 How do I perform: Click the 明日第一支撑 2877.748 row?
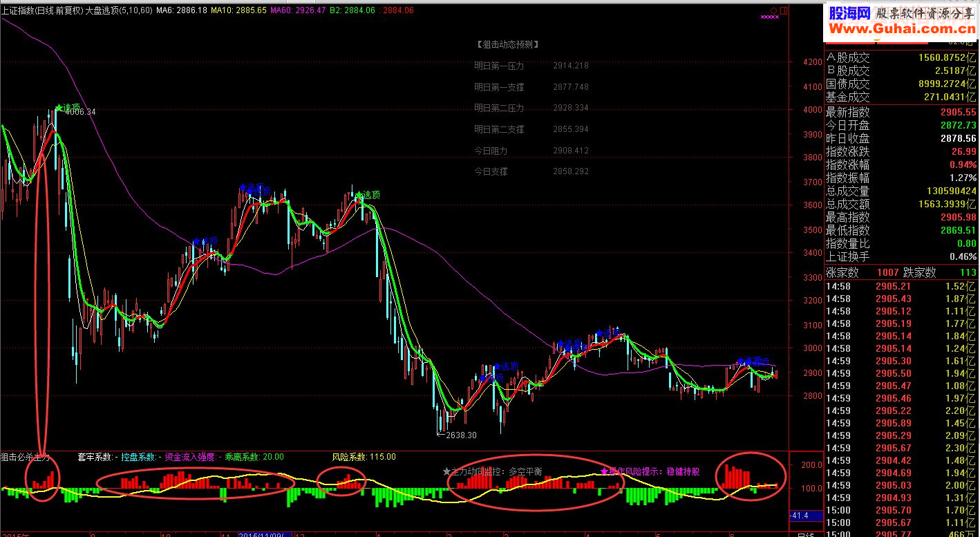(x=531, y=87)
